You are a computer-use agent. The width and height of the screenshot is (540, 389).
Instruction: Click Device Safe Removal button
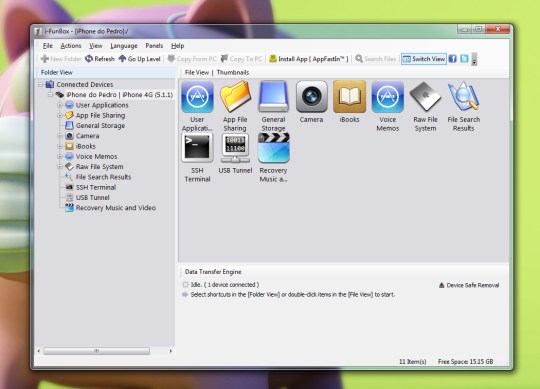click(x=469, y=285)
